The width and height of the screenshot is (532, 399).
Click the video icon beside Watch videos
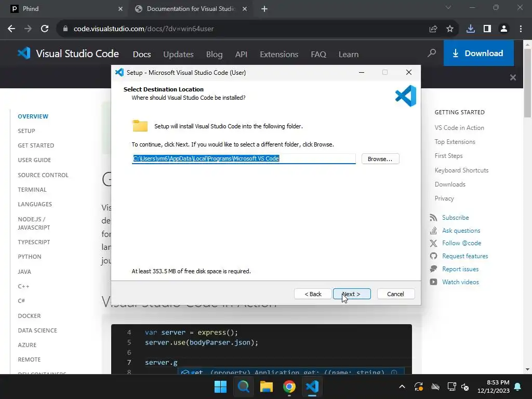pos(433,282)
